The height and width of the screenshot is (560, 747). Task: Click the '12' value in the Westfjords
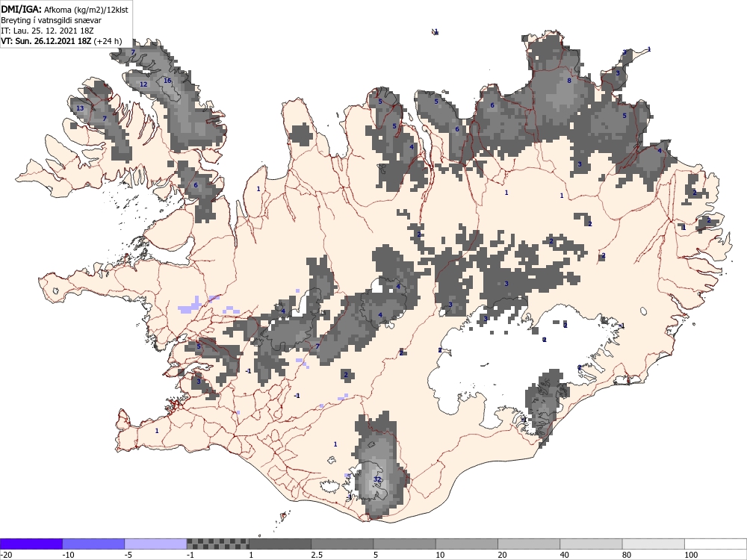(143, 84)
